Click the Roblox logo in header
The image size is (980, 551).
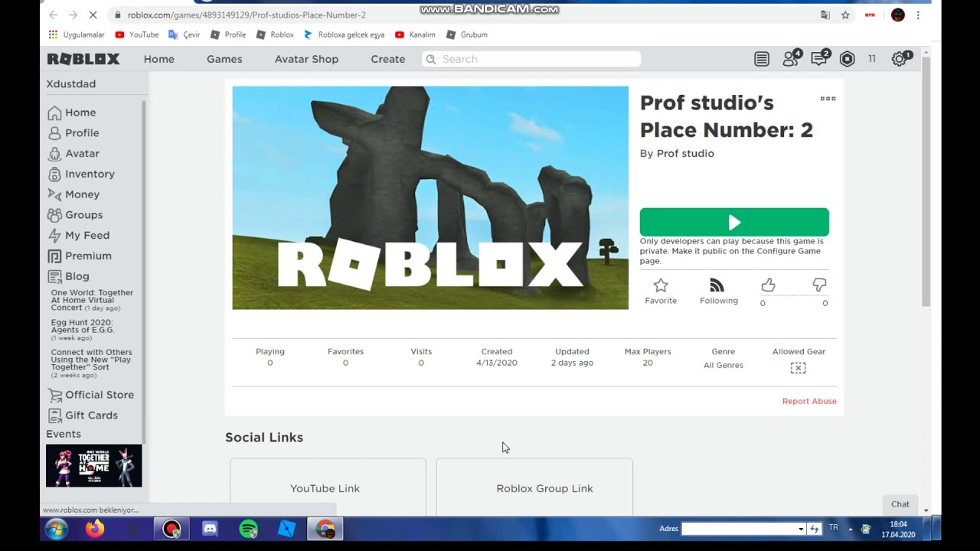(83, 59)
